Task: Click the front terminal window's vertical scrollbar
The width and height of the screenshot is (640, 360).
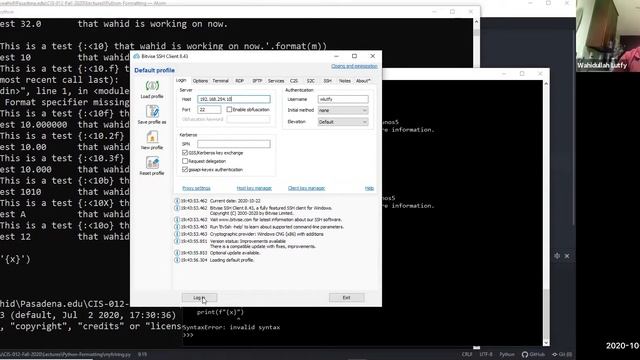Action: coord(546,212)
